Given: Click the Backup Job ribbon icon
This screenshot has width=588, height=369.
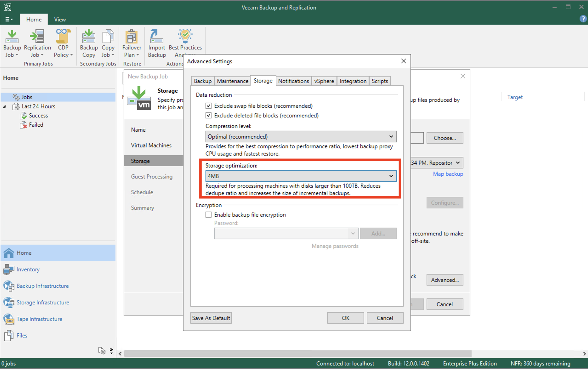Looking at the screenshot, I should 12,37.
